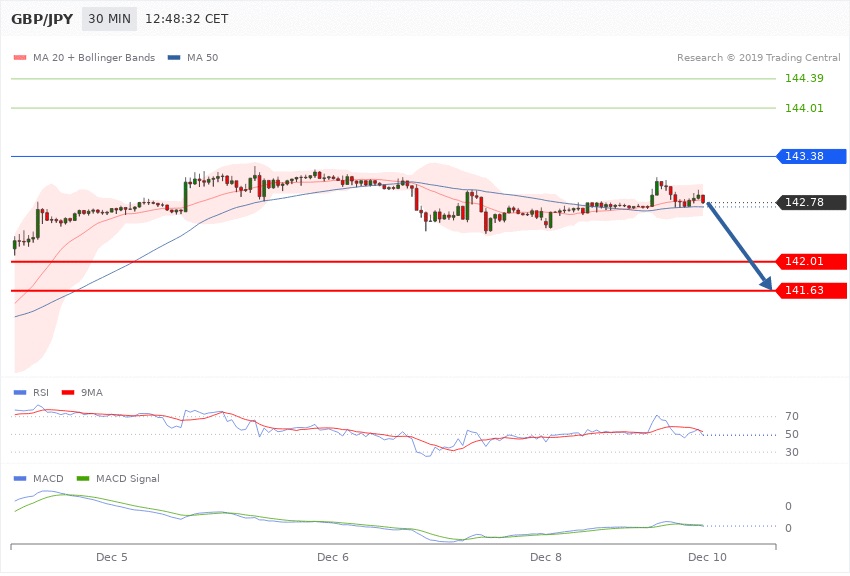Click the 144.39 resistance level label

point(804,79)
